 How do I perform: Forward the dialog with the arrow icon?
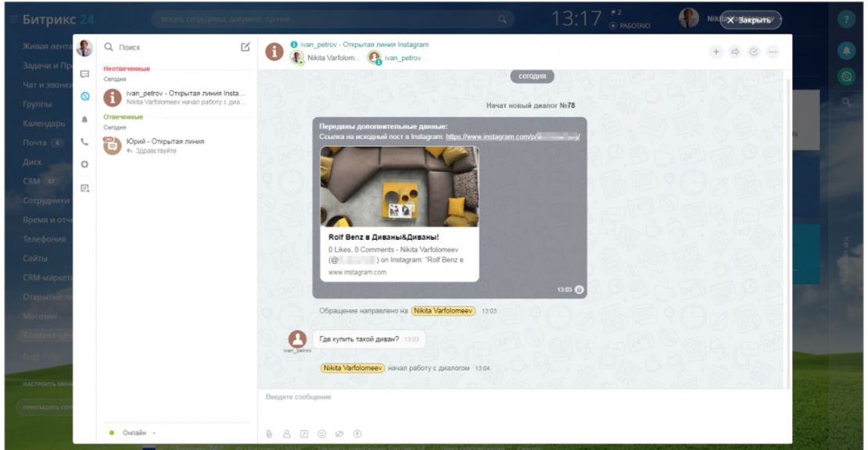click(x=735, y=52)
